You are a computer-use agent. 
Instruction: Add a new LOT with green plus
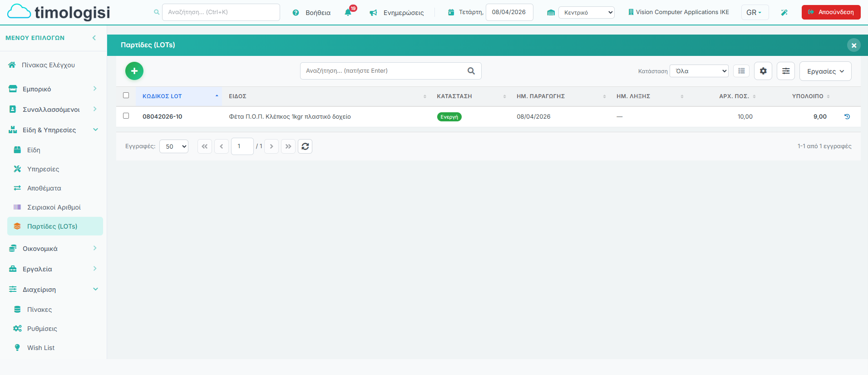pos(134,71)
